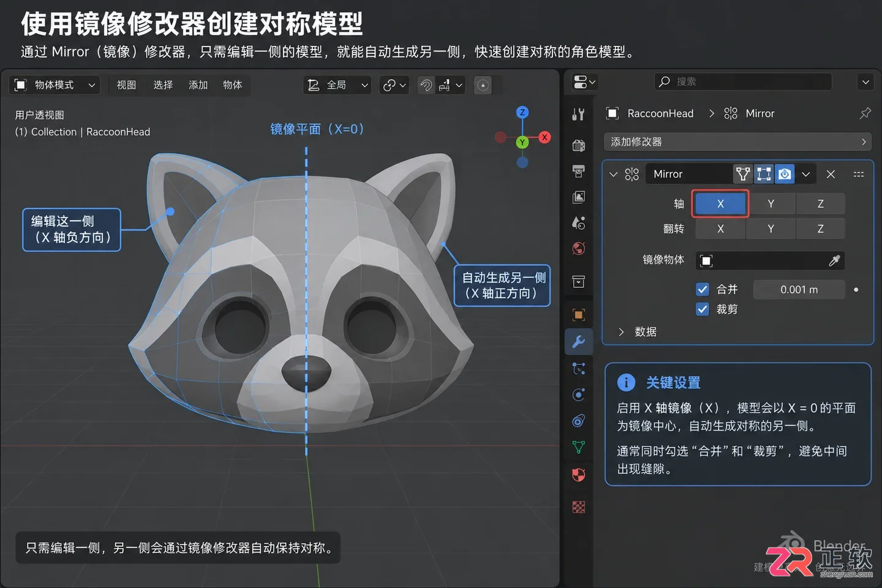
Task: Open the Collection properties tab
Action: pos(578,282)
